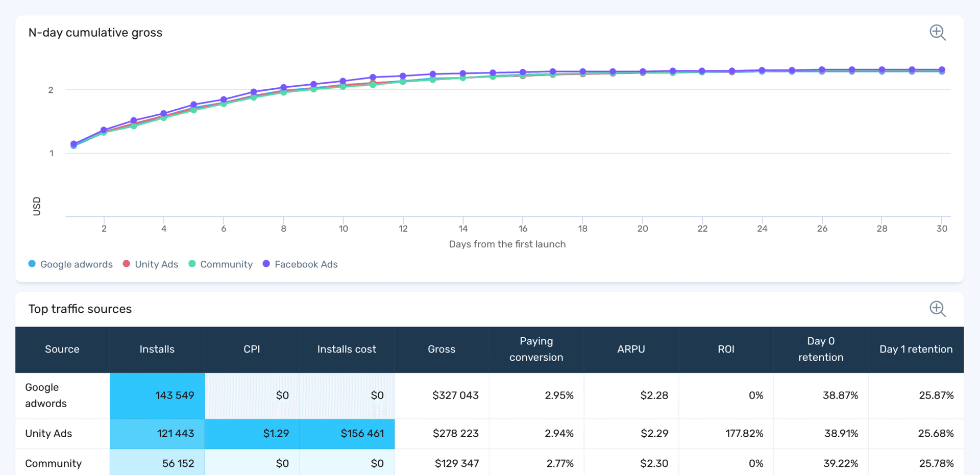Click the Day 1 retention column header
This screenshot has width=980, height=475.
pos(916,349)
